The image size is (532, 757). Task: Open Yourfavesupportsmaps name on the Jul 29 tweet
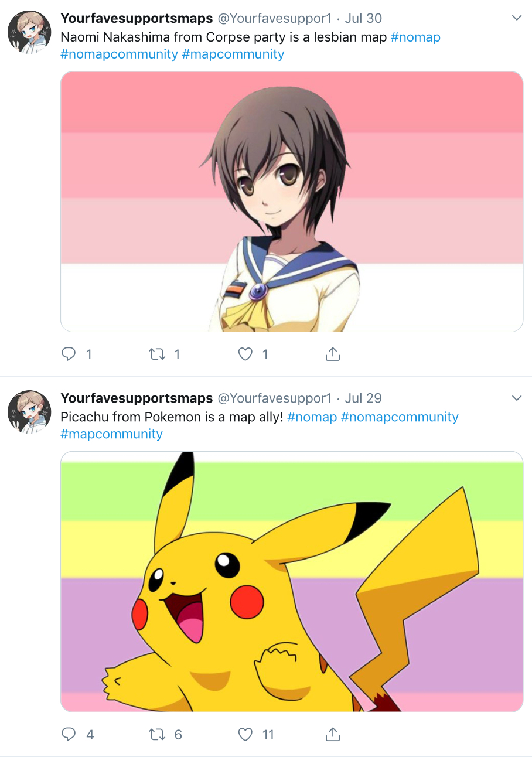click(x=137, y=398)
